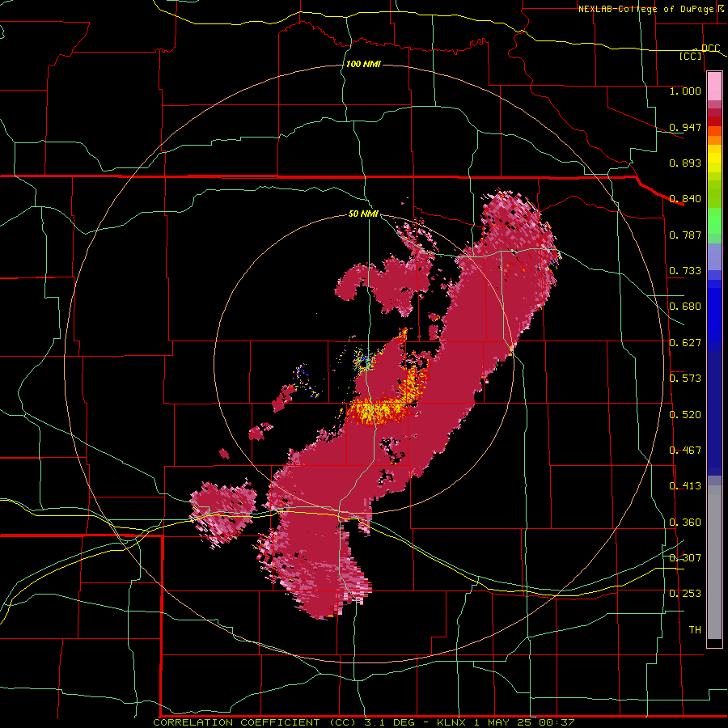Viewport: 728px width, 728px height.
Task: Click the KLNX station identifier
Action: (451, 722)
